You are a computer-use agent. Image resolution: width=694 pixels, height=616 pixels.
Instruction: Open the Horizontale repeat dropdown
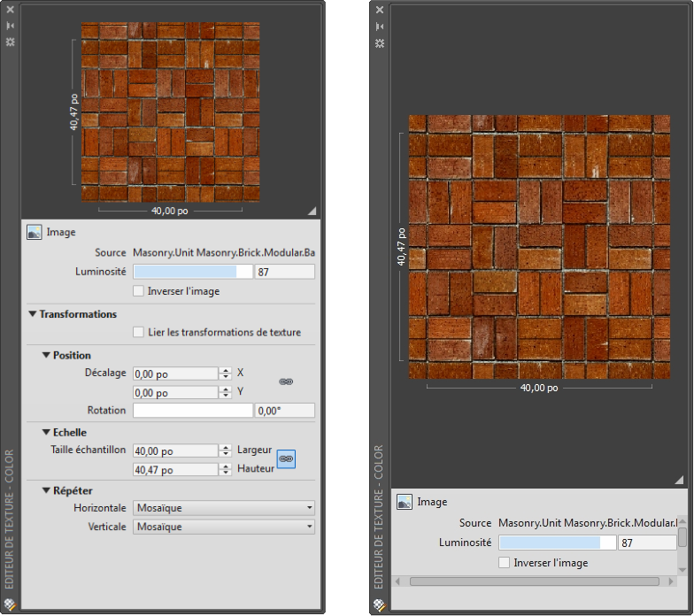(x=224, y=508)
